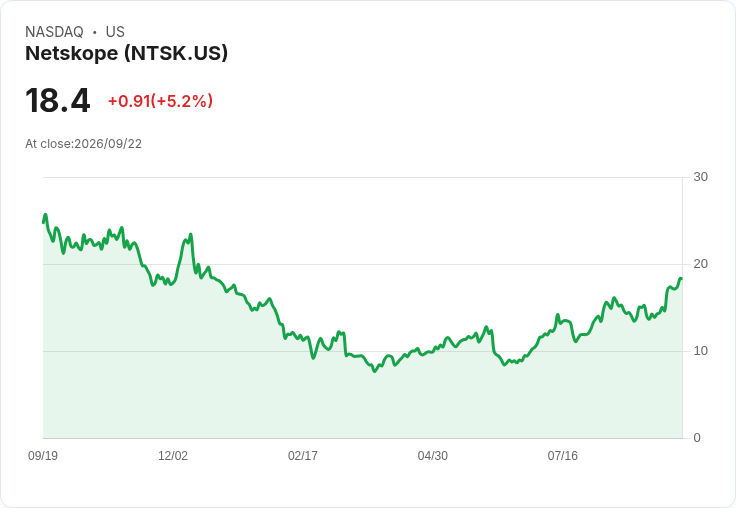Click the +0.91(+5.2%) price change text
This screenshot has width=736, height=508.
160,101
